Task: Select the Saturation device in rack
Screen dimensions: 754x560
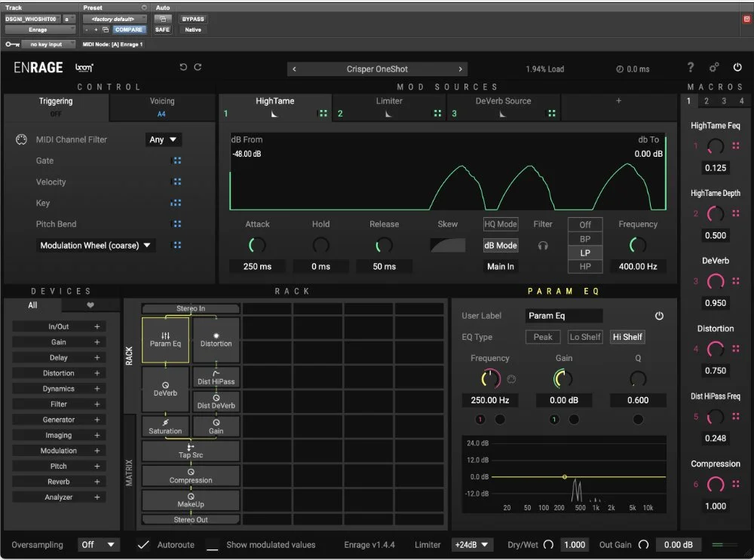Action: point(165,427)
